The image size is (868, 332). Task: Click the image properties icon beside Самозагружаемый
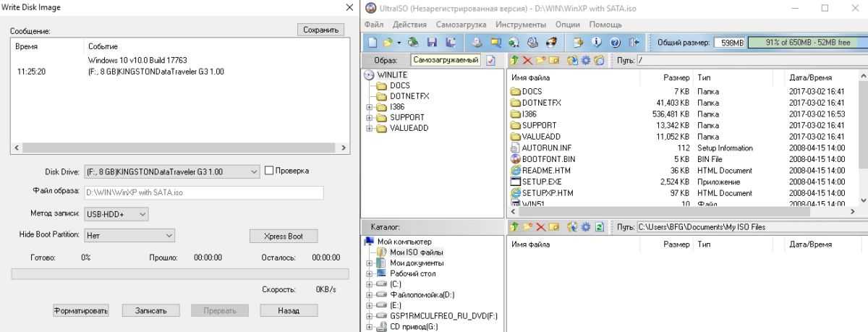coord(490,60)
